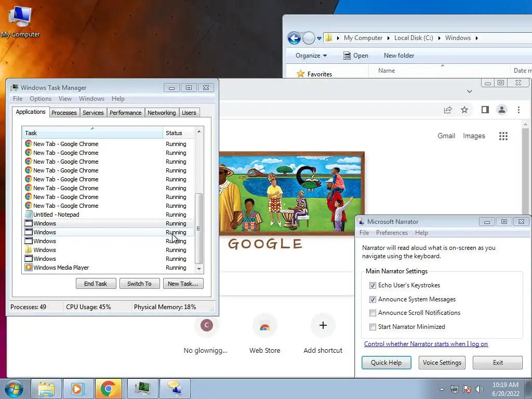
Task: Switch to the Services tab
Action: click(x=93, y=113)
